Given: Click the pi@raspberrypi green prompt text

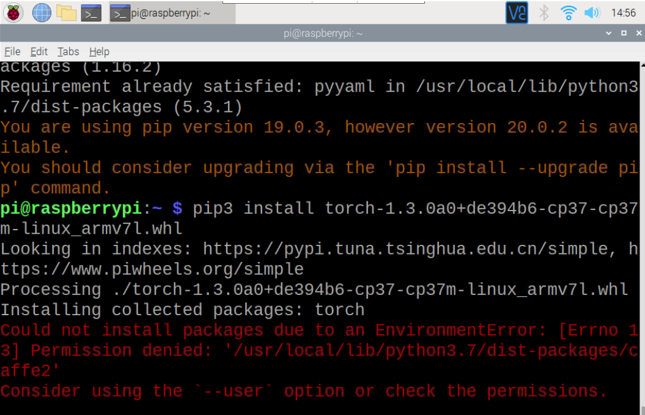Looking at the screenshot, I should 71,209.
